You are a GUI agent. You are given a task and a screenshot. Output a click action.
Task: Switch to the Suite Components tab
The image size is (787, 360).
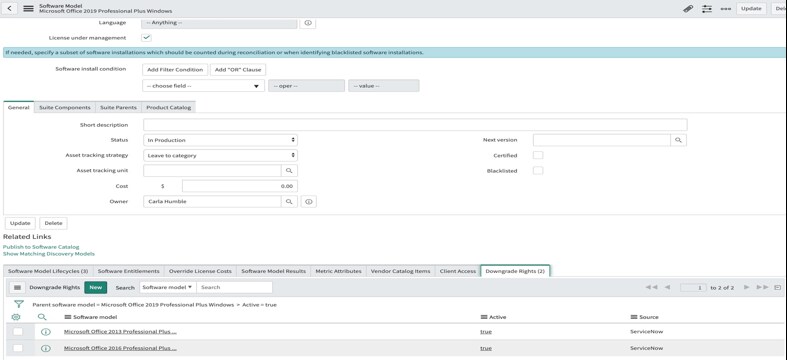(65, 107)
